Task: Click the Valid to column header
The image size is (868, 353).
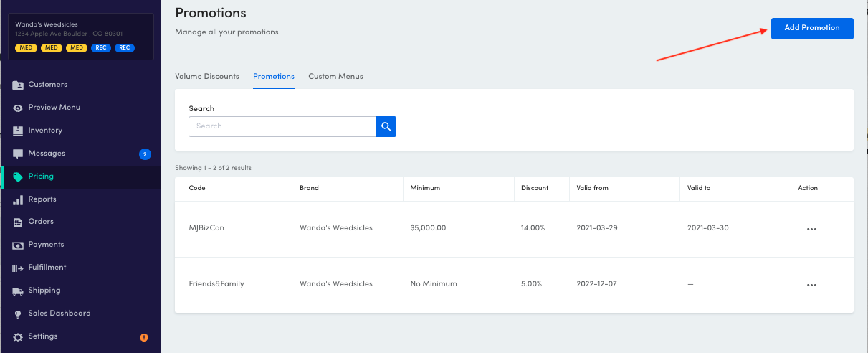Action: pos(699,188)
